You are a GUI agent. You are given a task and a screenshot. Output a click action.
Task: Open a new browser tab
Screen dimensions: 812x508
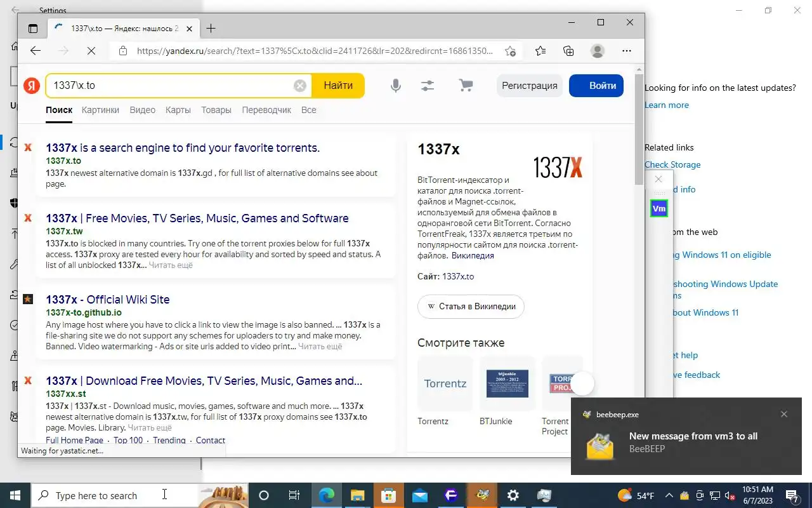click(211, 28)
